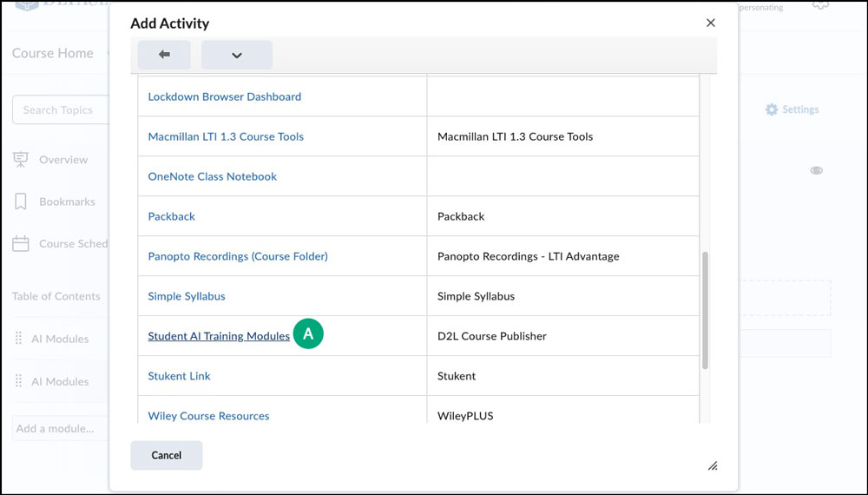868x495 pixels.
Task: Open Settings with the gear icon
Action: [792, 109]
